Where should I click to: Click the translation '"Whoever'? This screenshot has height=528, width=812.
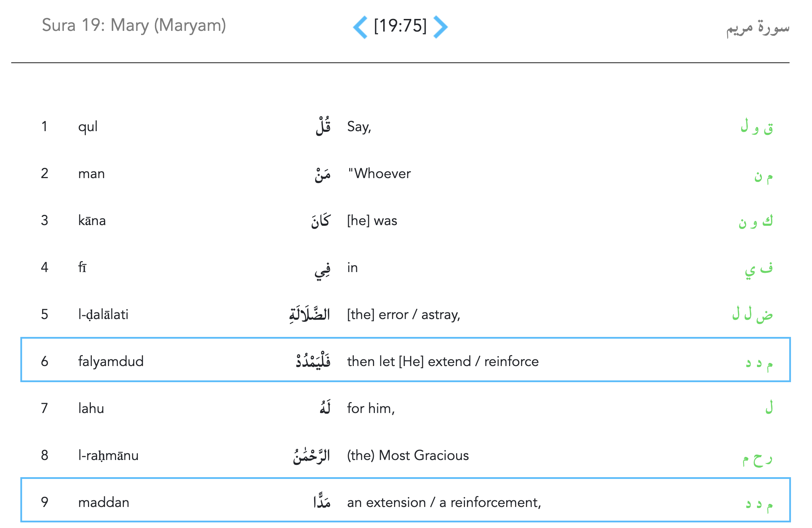tap(379, 174)
